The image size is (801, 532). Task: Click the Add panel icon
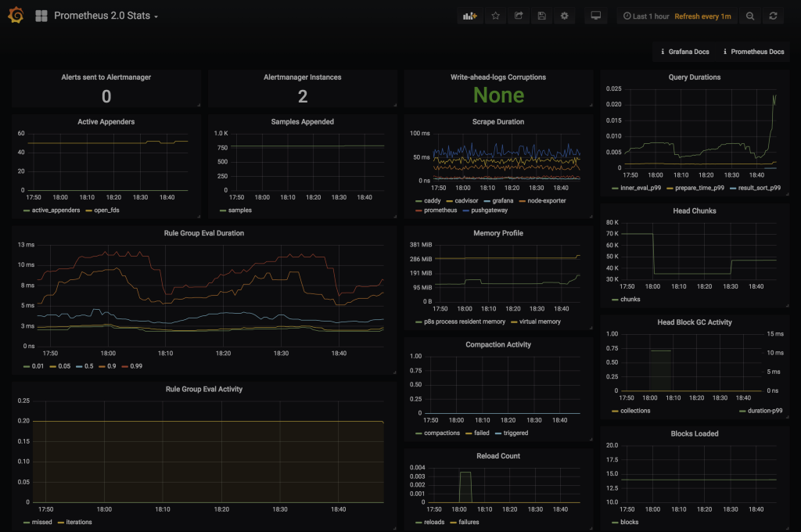[x=469, y=16]
